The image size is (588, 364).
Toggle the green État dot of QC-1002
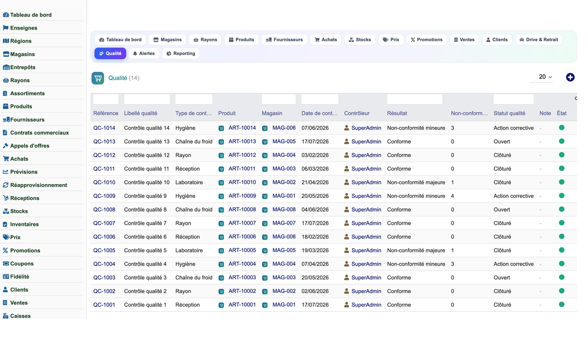click(562, 291)
